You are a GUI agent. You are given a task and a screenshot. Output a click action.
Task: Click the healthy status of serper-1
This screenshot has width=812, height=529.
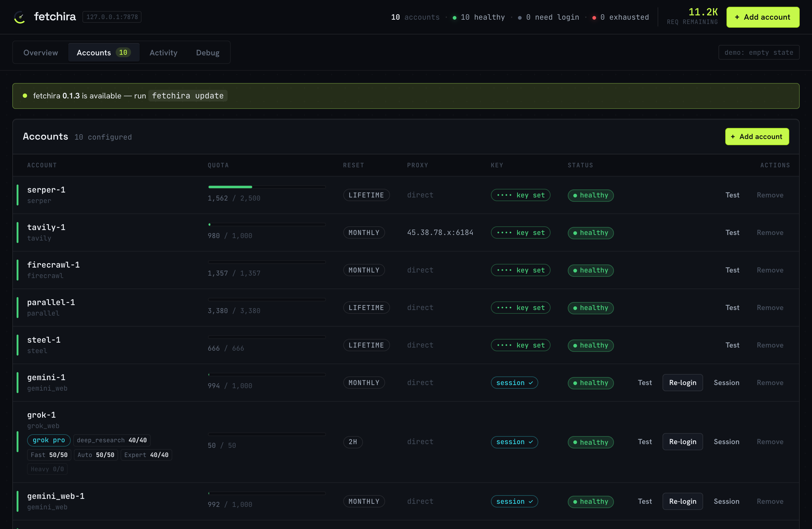591,195
